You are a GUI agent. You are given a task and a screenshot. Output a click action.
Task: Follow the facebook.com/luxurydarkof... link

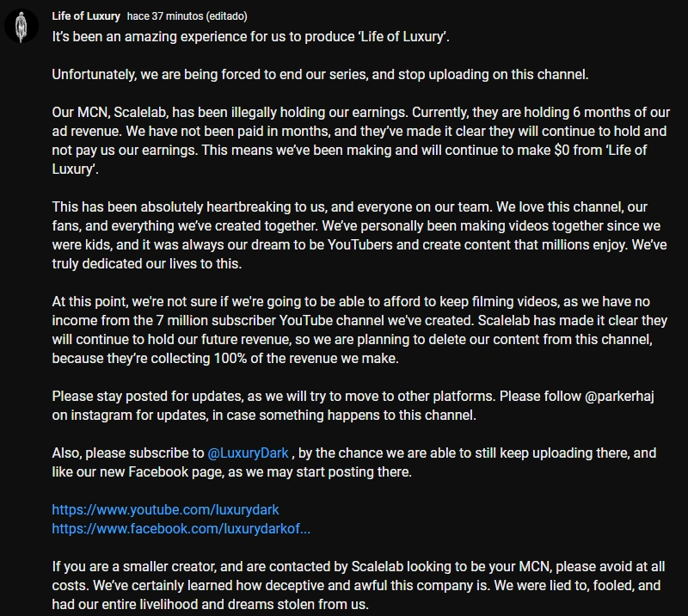click(x=181, y=528)
